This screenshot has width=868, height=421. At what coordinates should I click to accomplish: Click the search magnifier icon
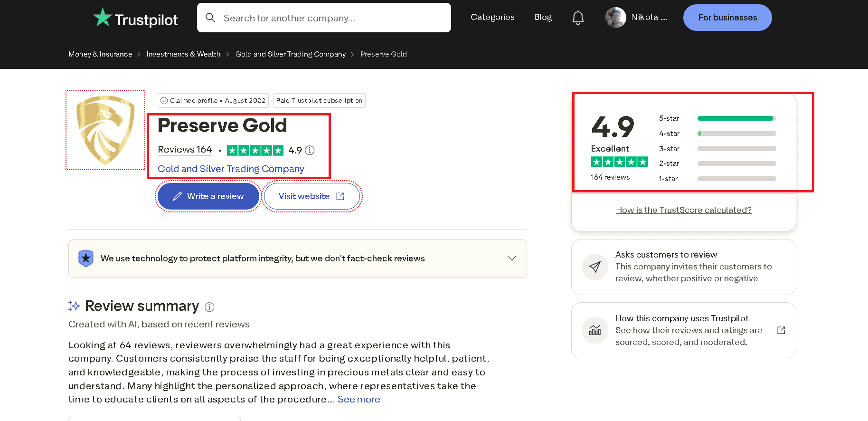210,18
